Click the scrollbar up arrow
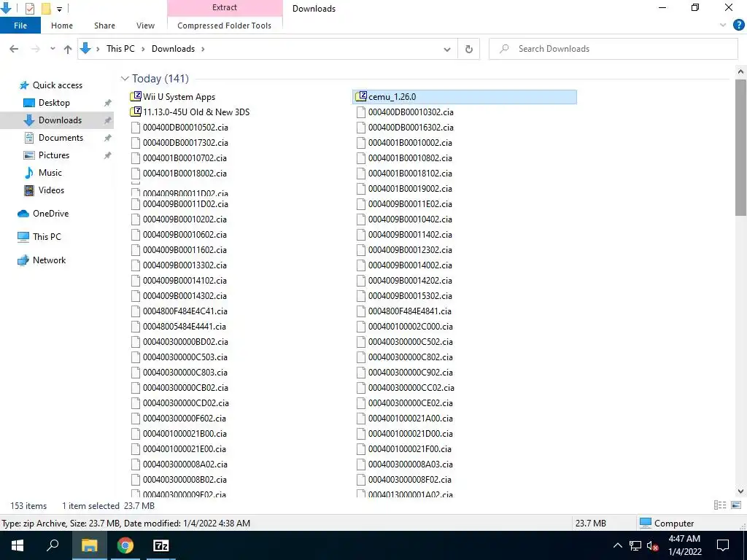 pos(740,72)
